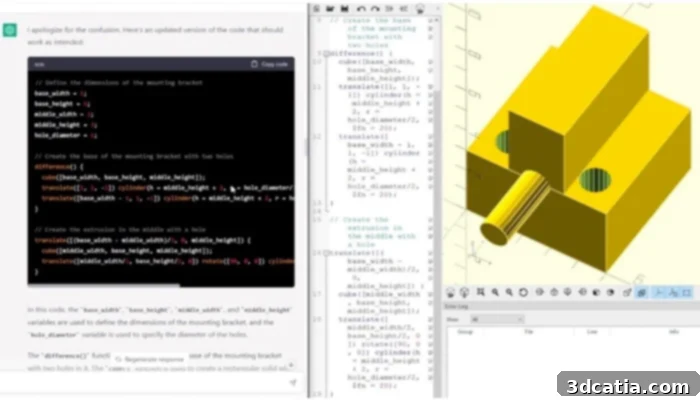Click 'hole_diameter' line in chat code block

(x=66, y=135)
